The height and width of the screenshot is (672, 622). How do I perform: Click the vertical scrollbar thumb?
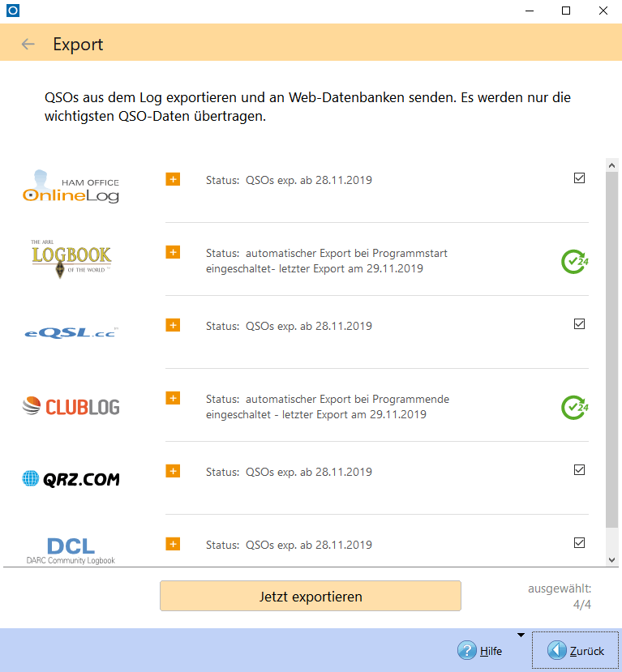[x=611, y=349]
